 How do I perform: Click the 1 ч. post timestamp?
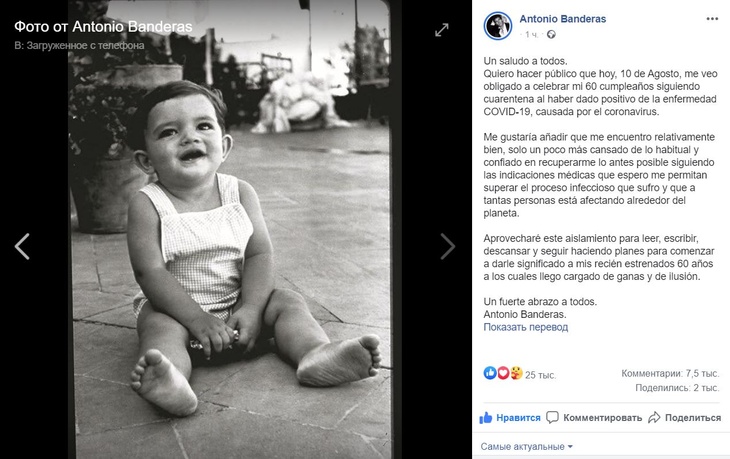(529, 35)
